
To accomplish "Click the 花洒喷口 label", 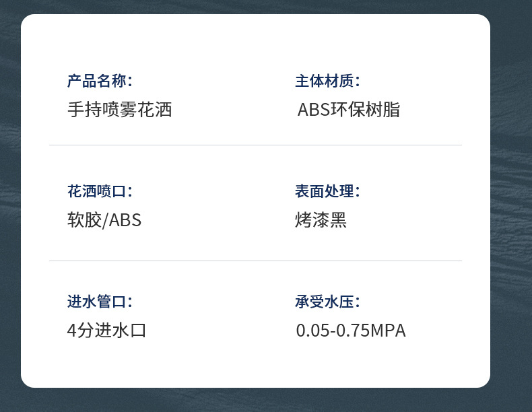I will [100, 191].
